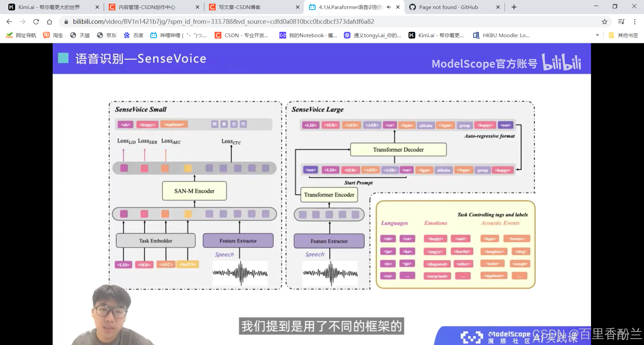
Task: Restore down the browser window
Action: 615,6
